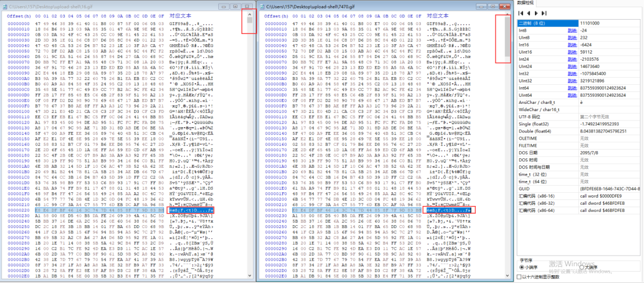
Task: Click the 7470.gif window title bar
Action: pos(358,6)
